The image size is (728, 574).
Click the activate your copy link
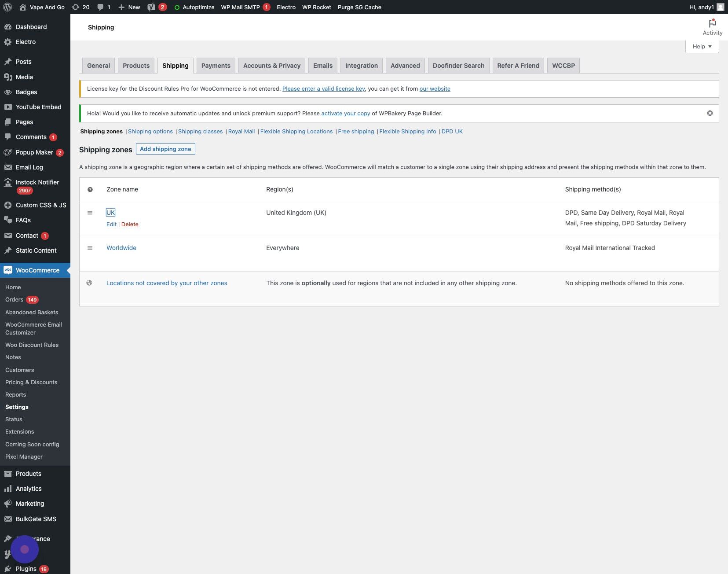coord(346,113)
